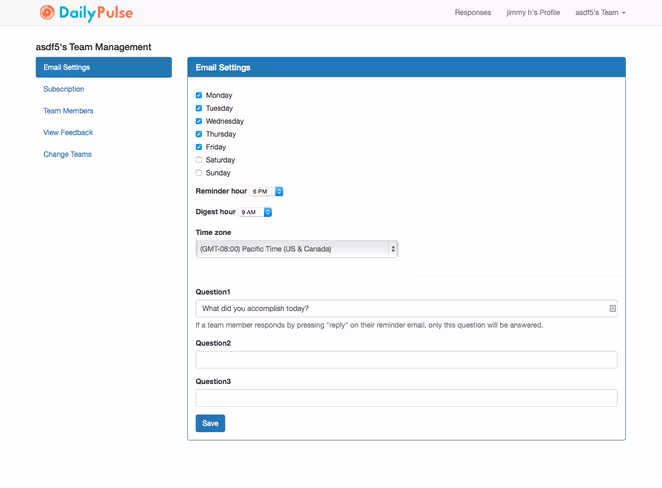Viewport: 662px width, 488px height.
Task: Go to Subscription in the sidebar
Action: click(x=64, y=89)
